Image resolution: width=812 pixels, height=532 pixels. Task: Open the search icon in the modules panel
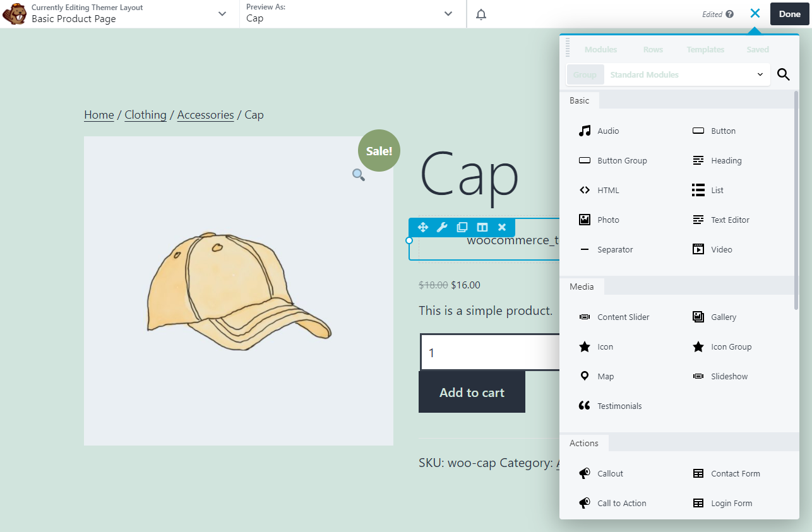click(783, 74)
